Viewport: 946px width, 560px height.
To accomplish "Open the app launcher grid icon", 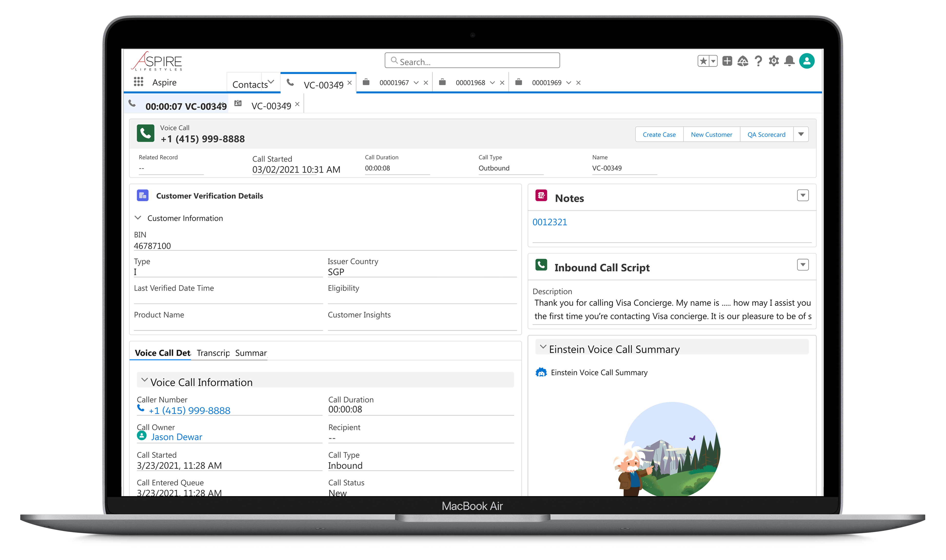I will pos(138,82).
